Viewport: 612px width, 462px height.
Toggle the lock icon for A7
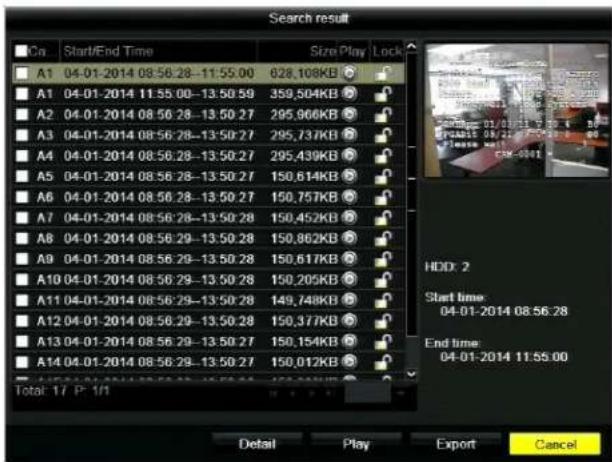(x=383, y=218)
